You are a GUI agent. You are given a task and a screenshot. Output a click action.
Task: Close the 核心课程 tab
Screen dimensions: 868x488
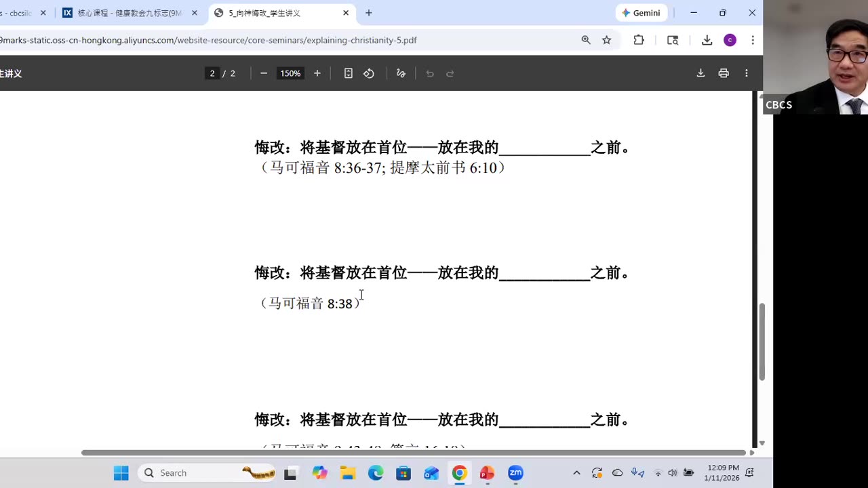(x=195, y=13)
